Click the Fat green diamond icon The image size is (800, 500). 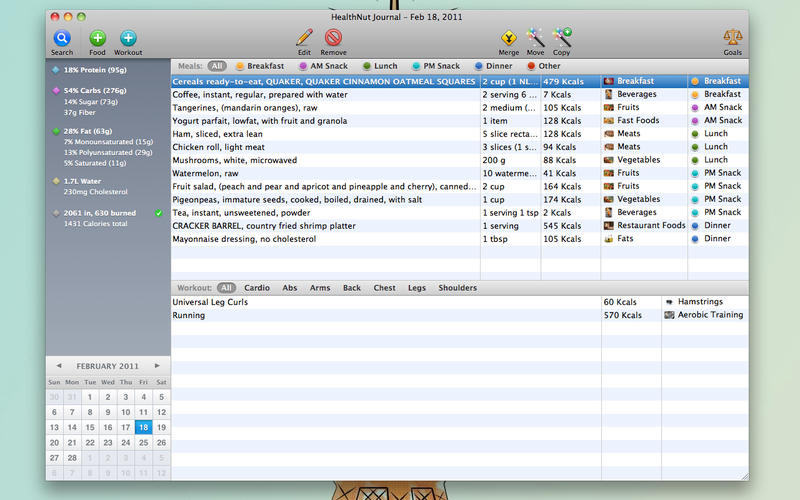pos(56,131)
